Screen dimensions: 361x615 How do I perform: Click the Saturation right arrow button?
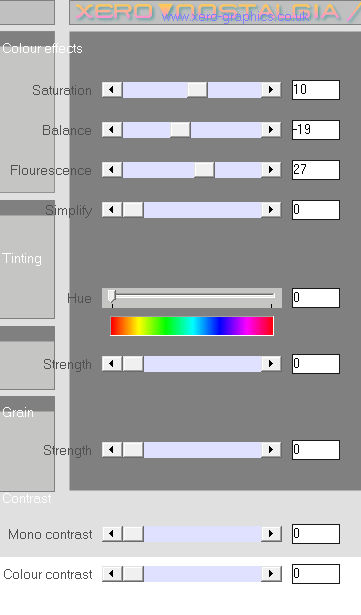pos(271,90)
